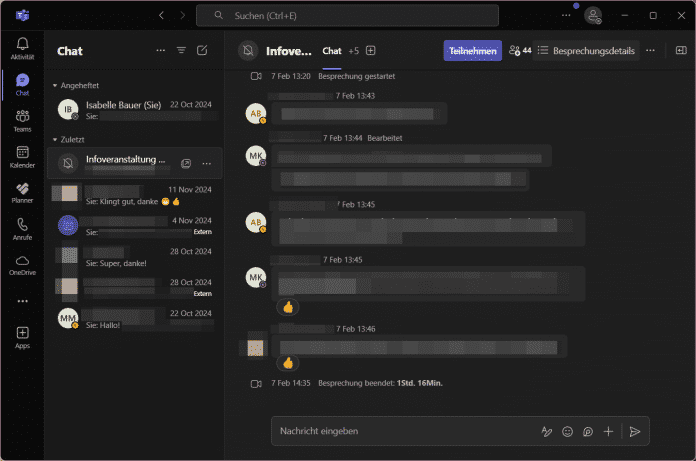Select the Chat sidebar icon
The height and width of the screenshot is (461, 696).
tap(22, 85)
